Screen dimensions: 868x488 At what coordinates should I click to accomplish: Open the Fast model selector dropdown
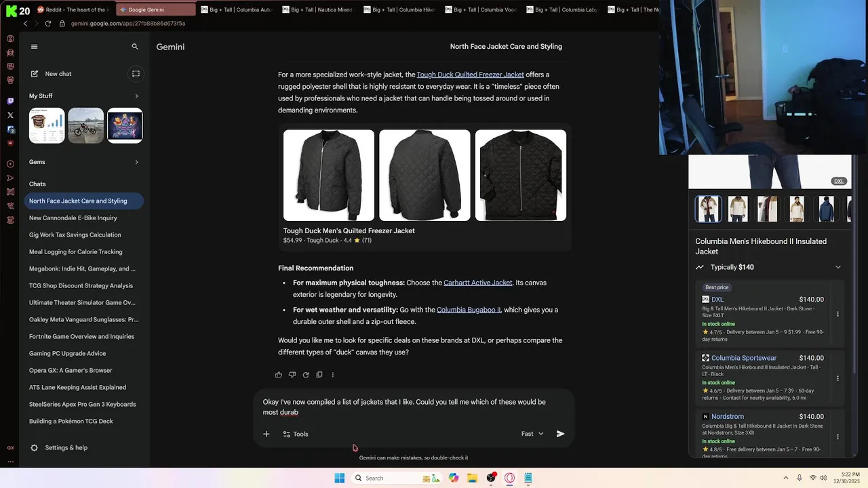click(x=532, y=434)
